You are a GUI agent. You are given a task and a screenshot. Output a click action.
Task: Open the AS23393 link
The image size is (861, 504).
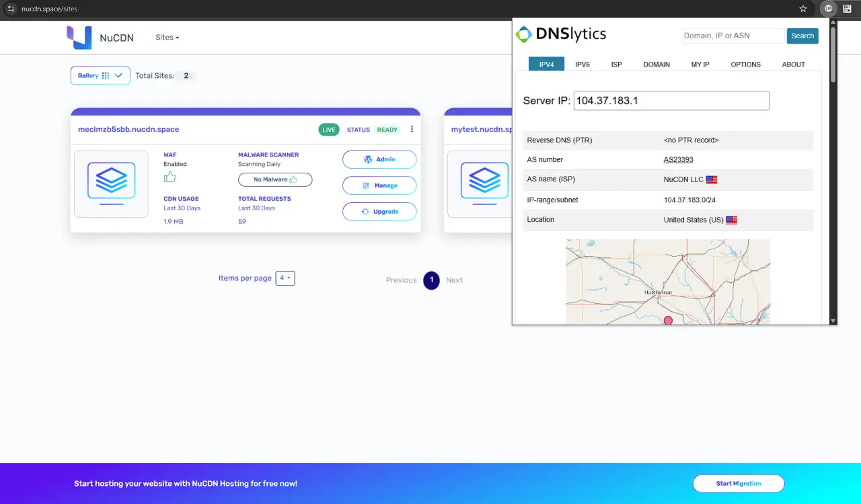pyautogui.click(x=678, y=160)
